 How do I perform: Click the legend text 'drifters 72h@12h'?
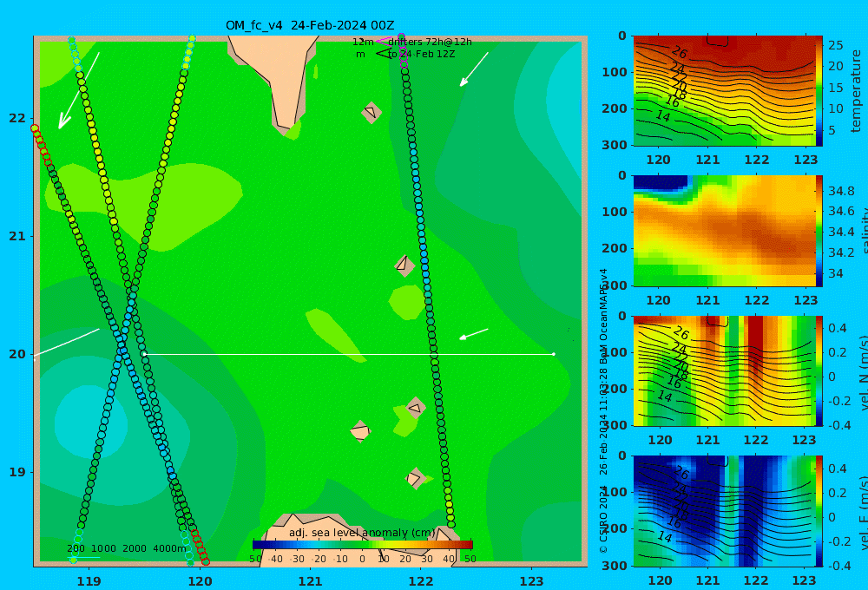(431, 42)
